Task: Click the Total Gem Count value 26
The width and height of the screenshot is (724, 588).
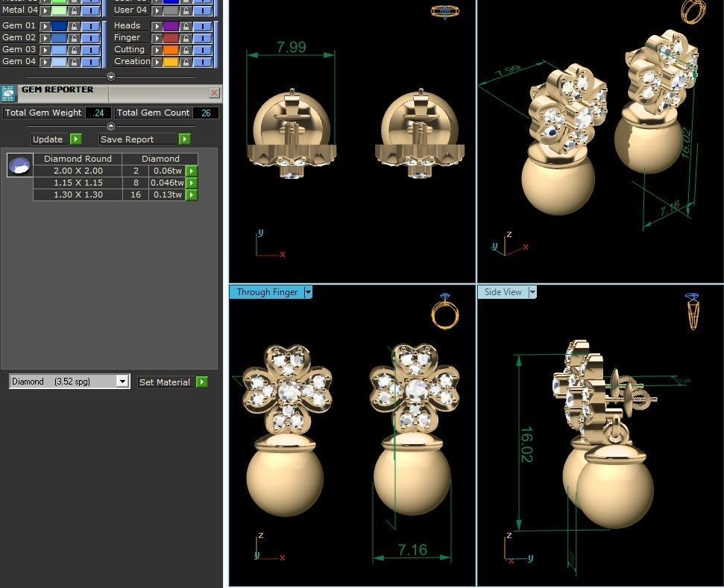Action: point(206,113)
